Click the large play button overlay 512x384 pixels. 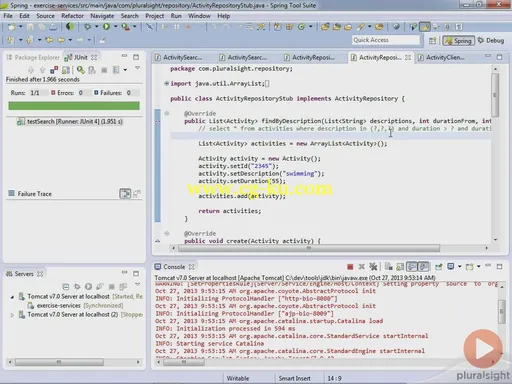tap(483, 349)
